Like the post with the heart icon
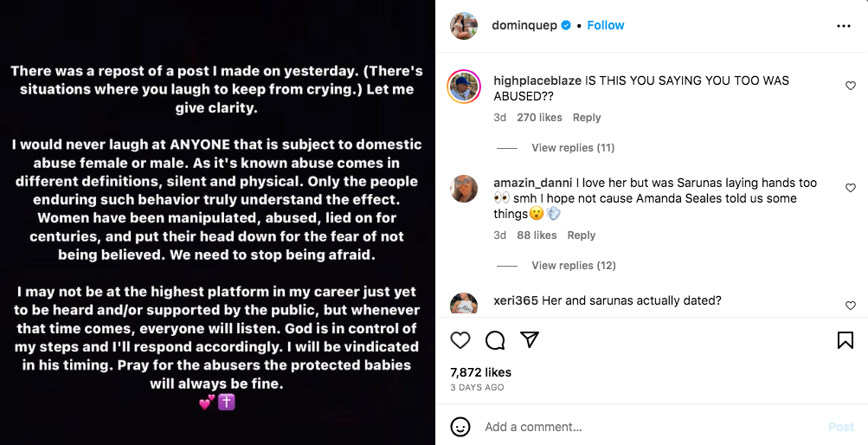Viewport: 868px width, 445px height. 460,340
